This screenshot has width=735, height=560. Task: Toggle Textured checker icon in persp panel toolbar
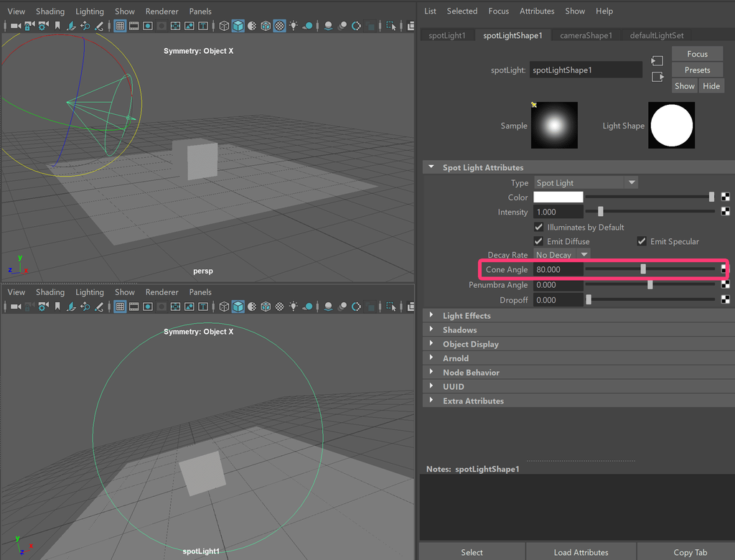pos(279,26)
